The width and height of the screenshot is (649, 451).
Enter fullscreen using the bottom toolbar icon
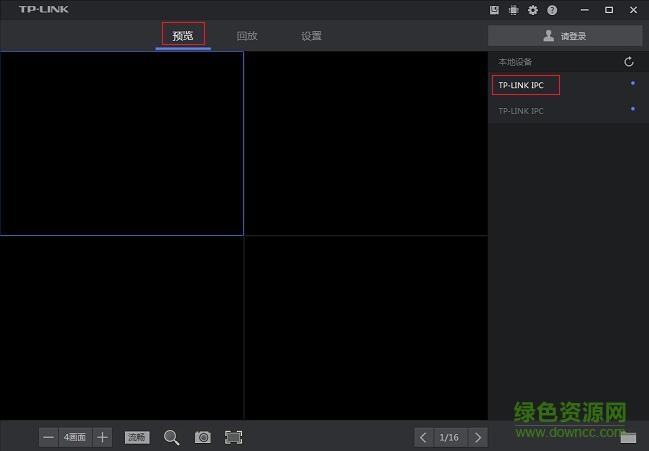(x=234, y=437)
